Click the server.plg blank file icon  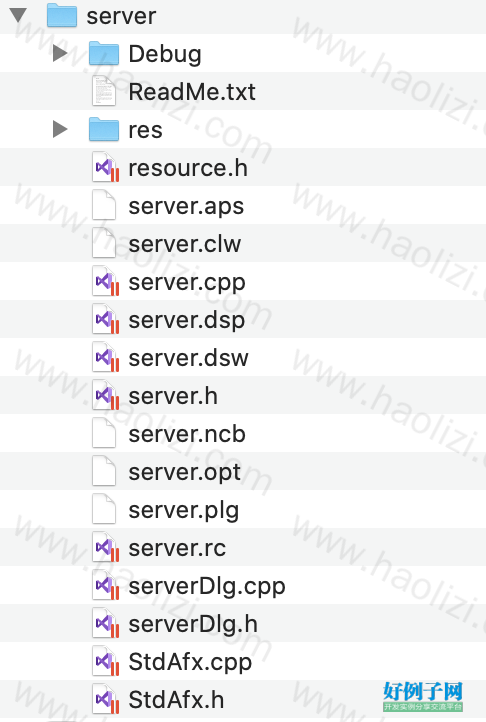point(104,510)
